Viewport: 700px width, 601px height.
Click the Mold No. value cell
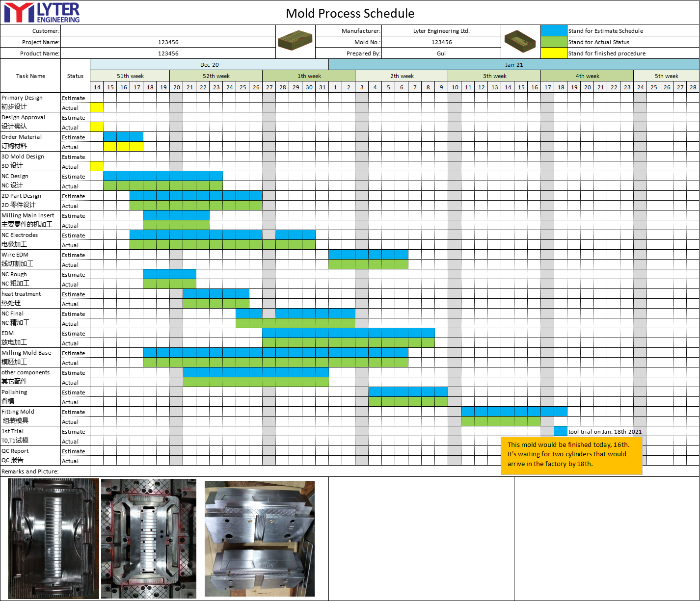pos(441,42)
